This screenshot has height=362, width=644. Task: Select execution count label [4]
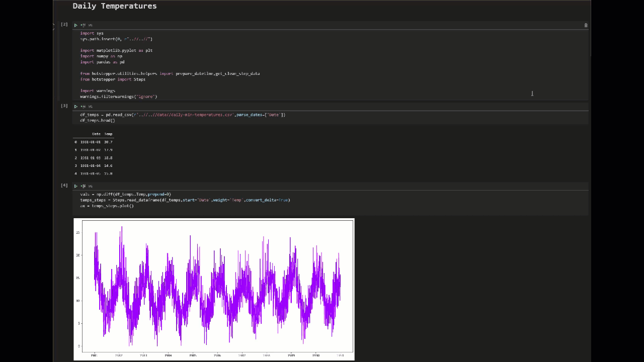[x=64, y=185]
